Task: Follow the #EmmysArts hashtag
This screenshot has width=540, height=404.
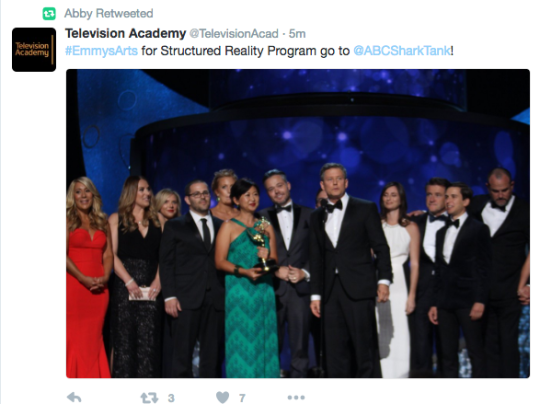Action: point(101,51)
